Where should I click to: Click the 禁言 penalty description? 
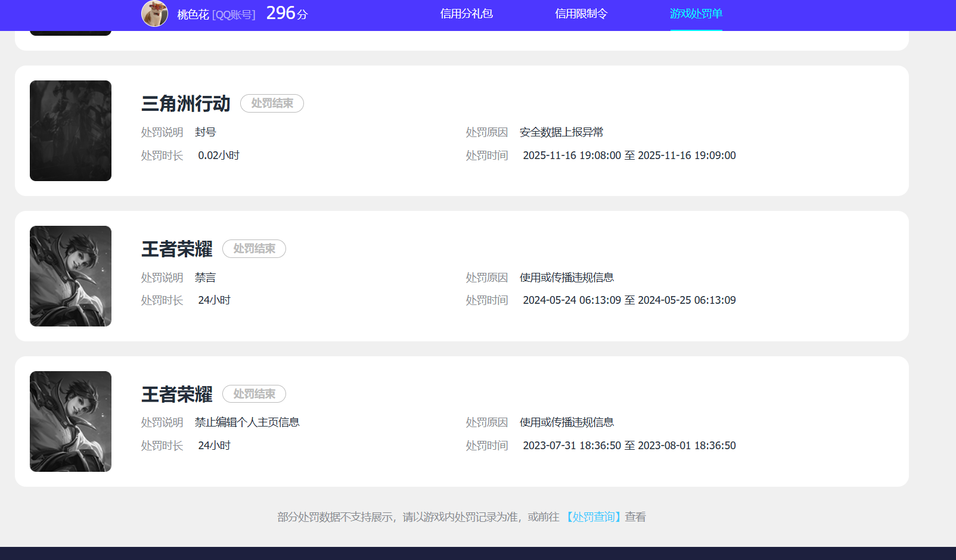(206, 278)
